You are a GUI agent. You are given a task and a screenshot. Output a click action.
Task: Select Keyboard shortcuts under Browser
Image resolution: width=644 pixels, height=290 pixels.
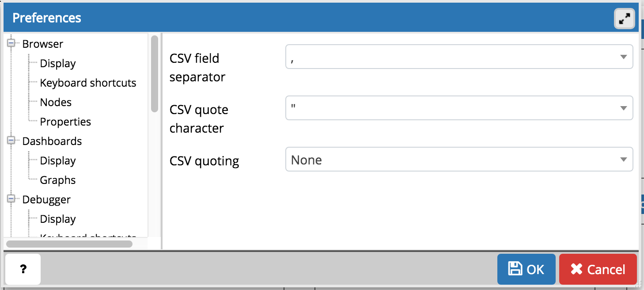click(x=88, y=83)
